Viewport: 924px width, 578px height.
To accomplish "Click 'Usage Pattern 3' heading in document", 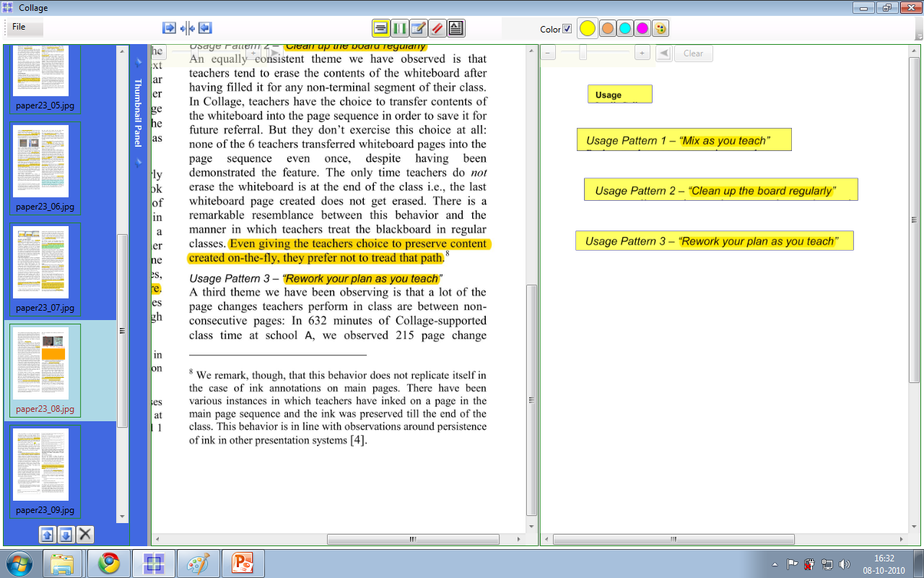I will coord(315,278).
